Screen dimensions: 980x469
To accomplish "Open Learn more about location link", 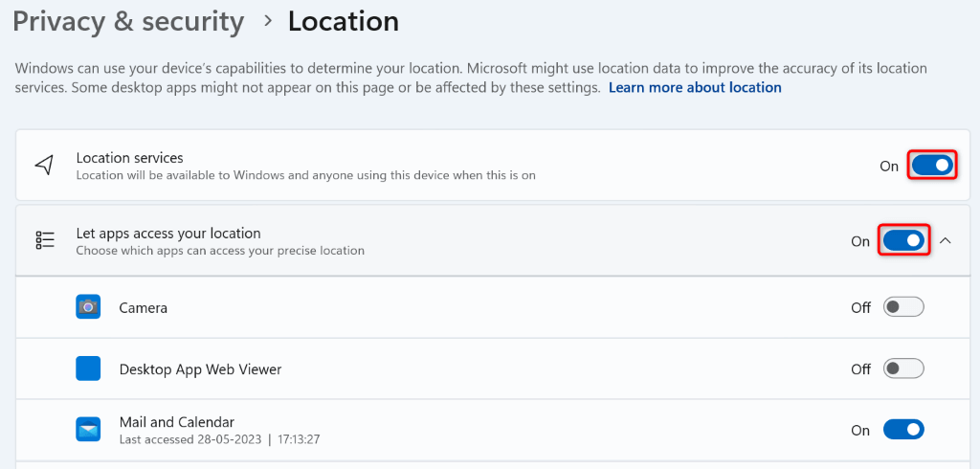I will click(695, 87).
